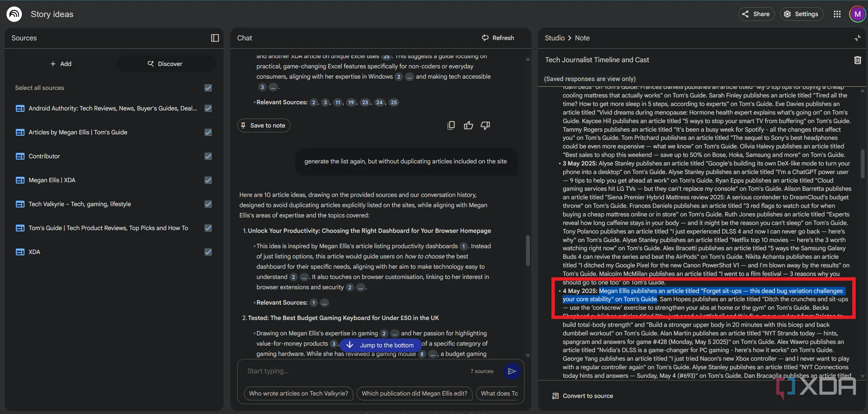Delete the note with trash icon
The height and width of the screenshot is (414, 868).
pyautogui.click(x=857, y=60)
